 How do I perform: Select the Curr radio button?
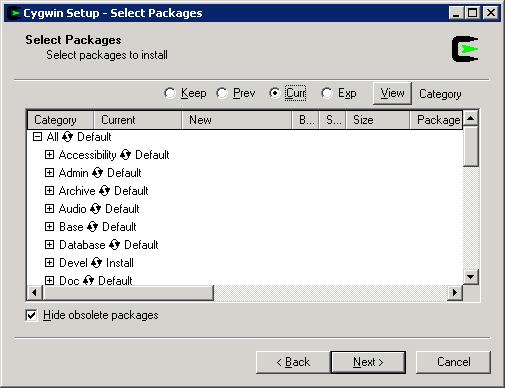pos(274,93)
